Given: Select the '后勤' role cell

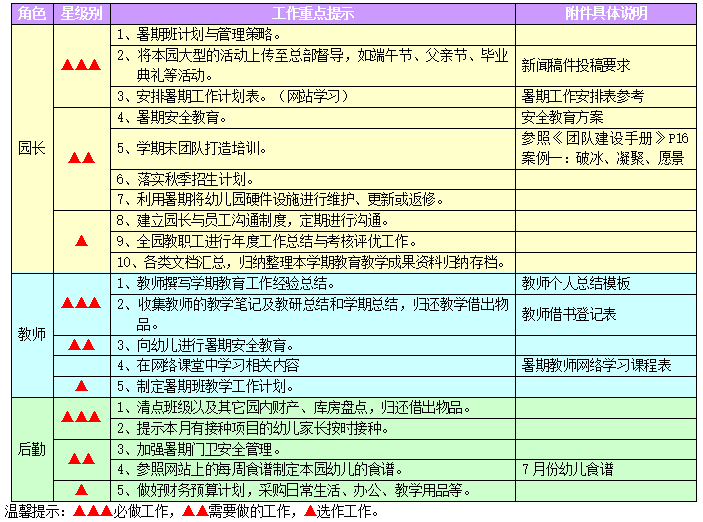Looking at the screenshot, I should click(x=32, y=449).
